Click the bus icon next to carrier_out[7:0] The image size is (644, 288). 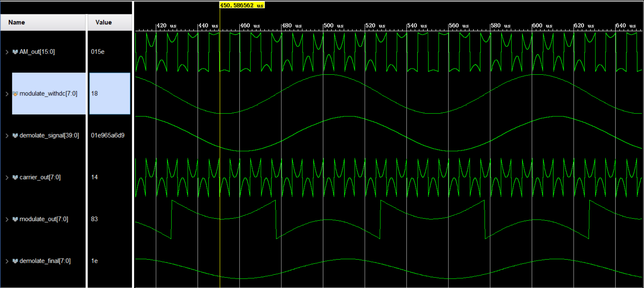click(15, 177)
